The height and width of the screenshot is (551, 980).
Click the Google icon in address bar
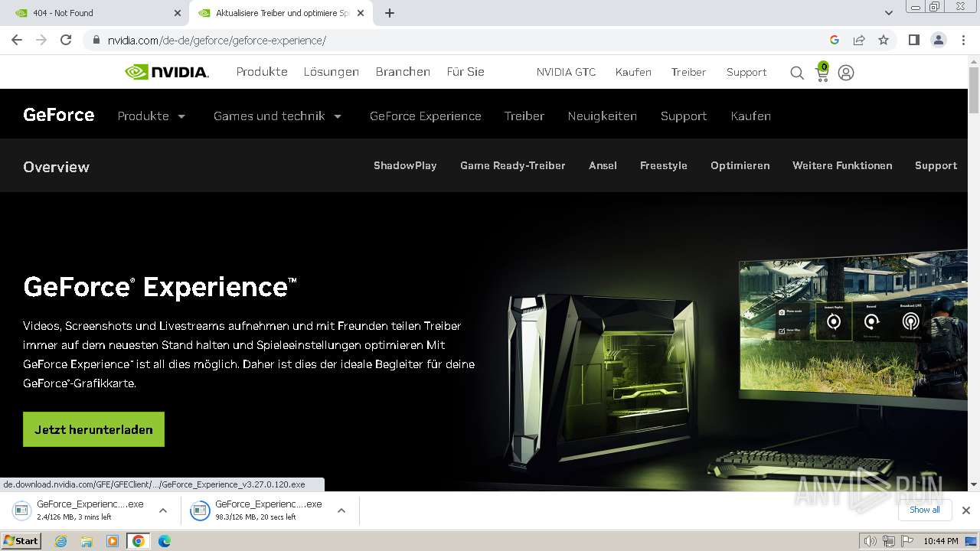[x=835, y=40]
